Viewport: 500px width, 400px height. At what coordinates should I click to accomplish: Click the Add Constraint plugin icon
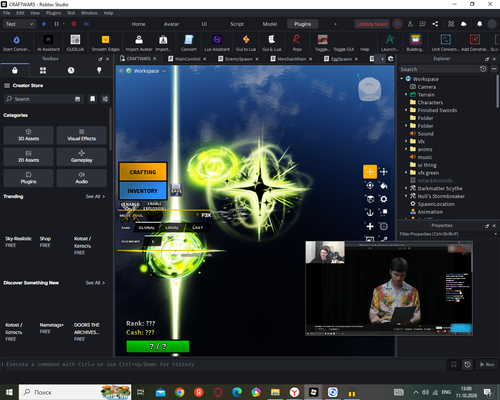pos(475,40)
